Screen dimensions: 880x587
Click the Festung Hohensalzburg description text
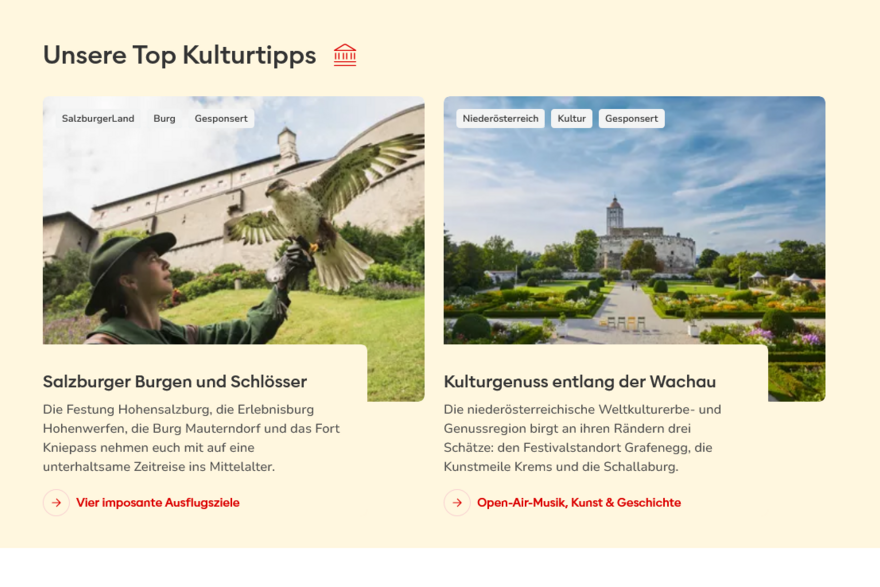coord(191,438)
